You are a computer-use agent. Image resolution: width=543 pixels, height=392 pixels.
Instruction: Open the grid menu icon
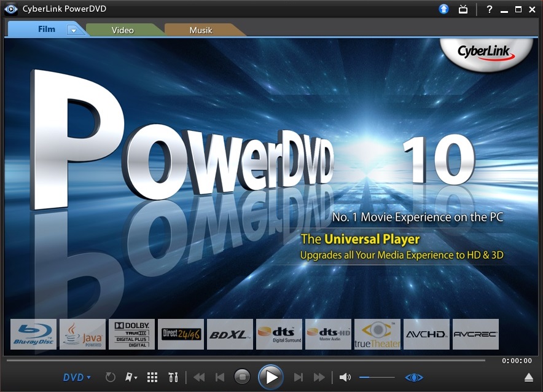click(x=152, y=377)
